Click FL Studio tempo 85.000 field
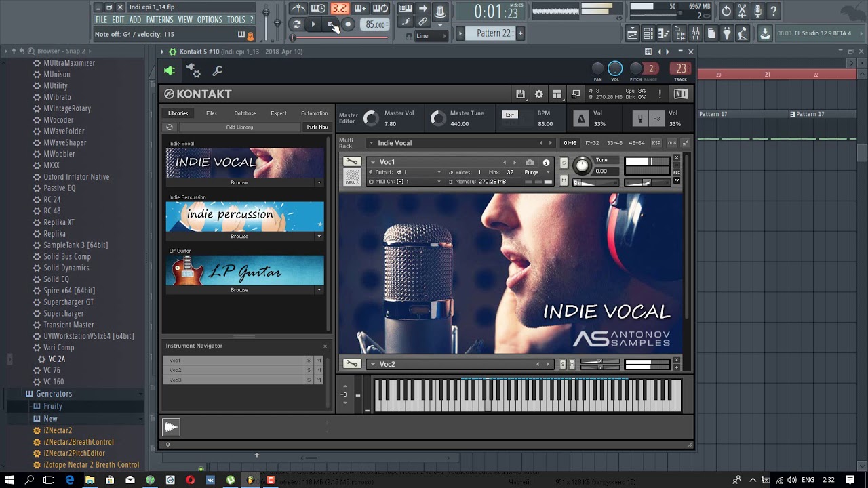 375,24
